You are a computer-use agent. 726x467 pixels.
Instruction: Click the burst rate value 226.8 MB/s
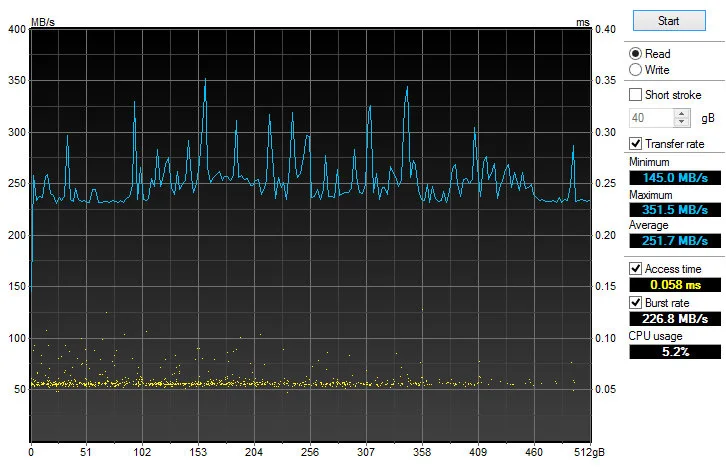(674, 319)
